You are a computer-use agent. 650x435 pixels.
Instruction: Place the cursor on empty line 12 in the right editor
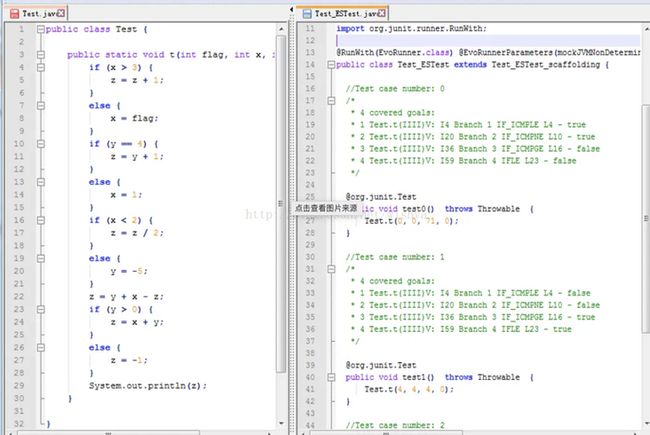tap(488, 41)
